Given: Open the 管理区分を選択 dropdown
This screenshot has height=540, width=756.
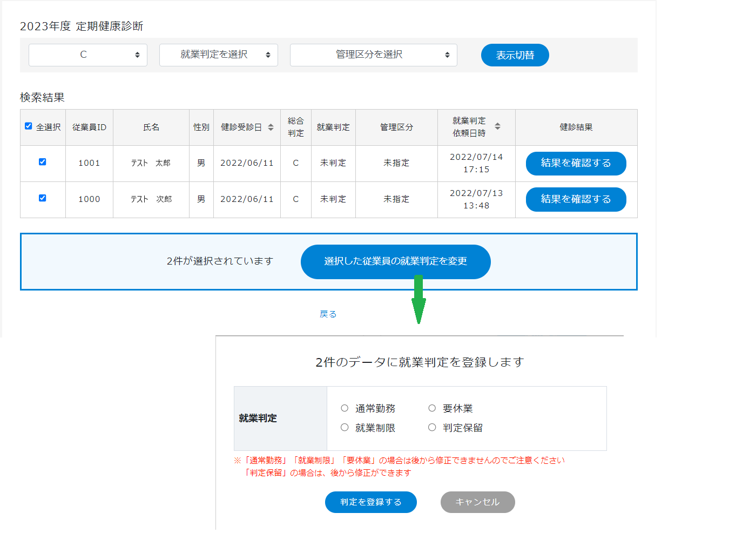Looking at the screenshot, I should [x=373, y=55].
